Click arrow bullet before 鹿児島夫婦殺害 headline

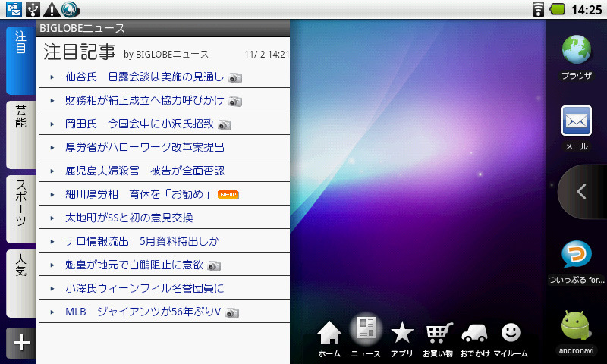(x=52, y=171)
